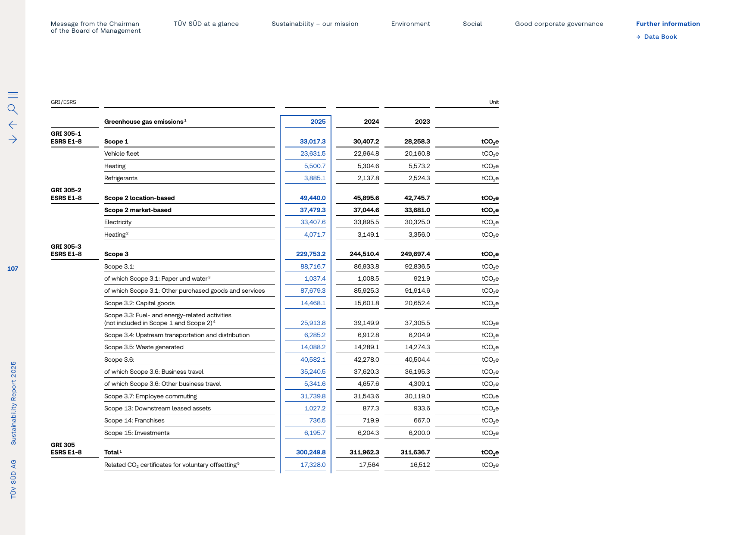This screenshot has width=756, height=535.
Task: Click Total 2023 value 311,636.7
Action: tap(415, 452)
